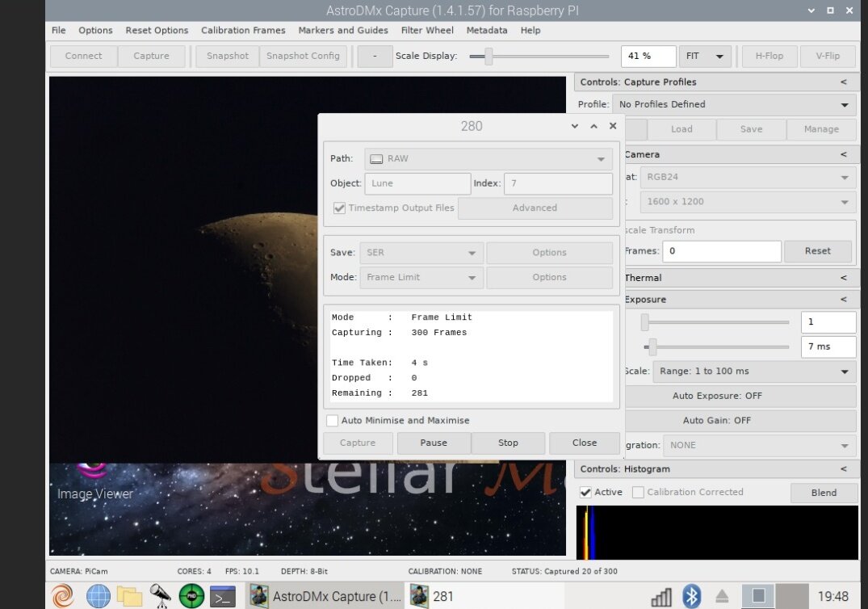
Task: Click the eject tray icon
Action: pos(722,596)
